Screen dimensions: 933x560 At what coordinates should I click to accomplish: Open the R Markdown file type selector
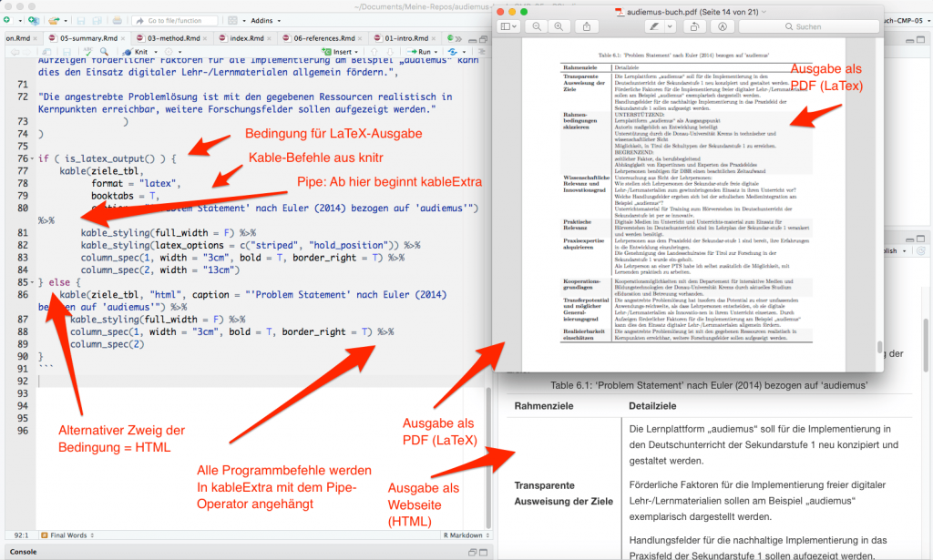pyautogui.click(x=466, y=535)
